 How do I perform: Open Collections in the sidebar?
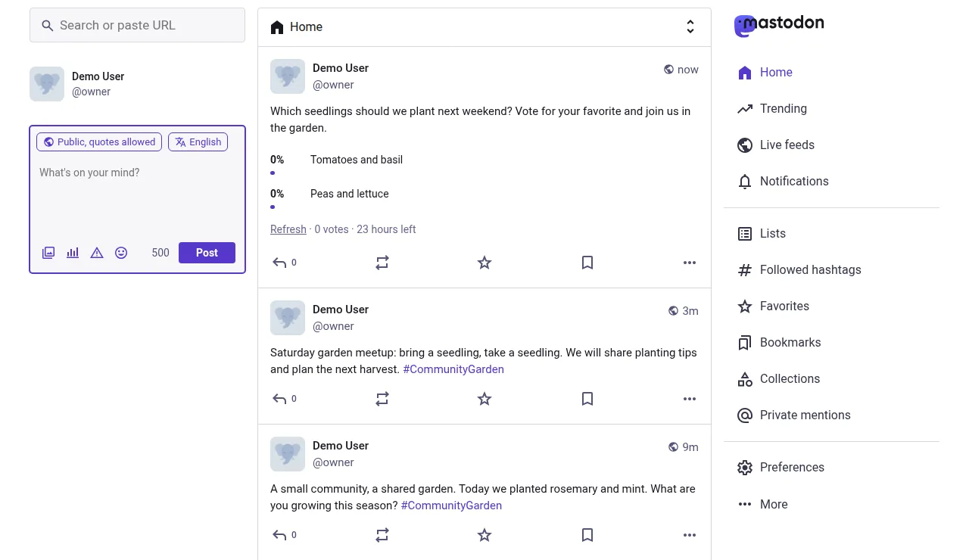(x=778, y=378)
